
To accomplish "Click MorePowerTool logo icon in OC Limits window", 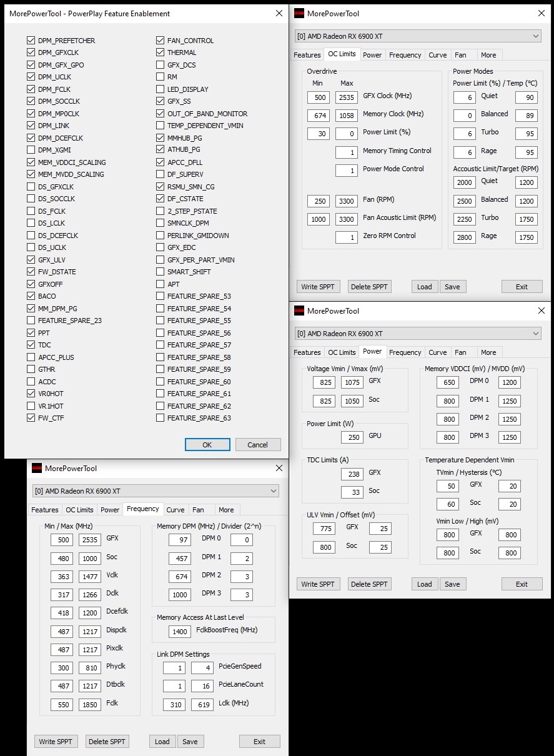I will pos(299,13).
